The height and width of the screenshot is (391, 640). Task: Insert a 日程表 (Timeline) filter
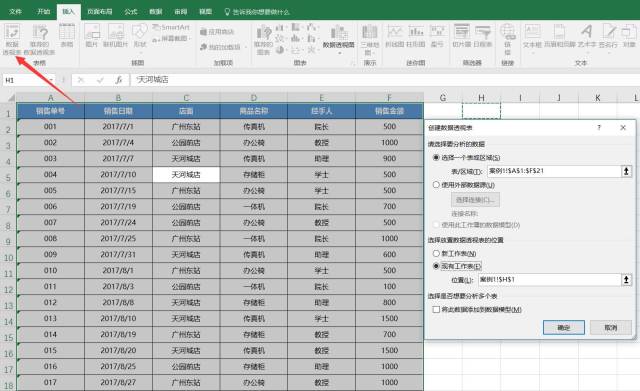pos(482,36)
